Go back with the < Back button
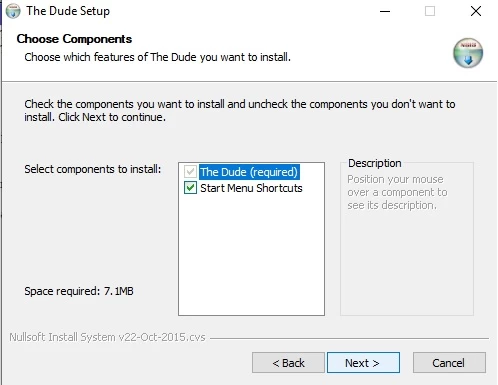Viewport: 498px width, 385px height. [288, 362]
